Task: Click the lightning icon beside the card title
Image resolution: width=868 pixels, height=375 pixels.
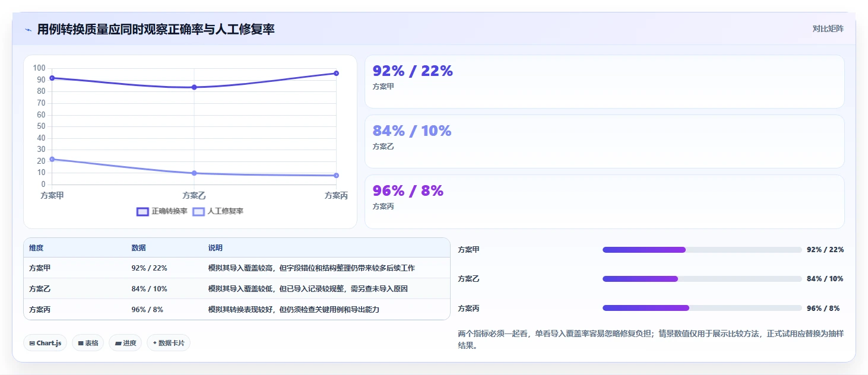Action: (28, 30)
